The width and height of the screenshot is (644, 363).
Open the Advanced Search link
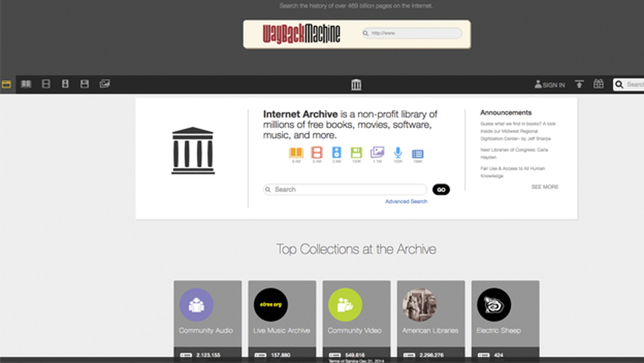[406, 201]
